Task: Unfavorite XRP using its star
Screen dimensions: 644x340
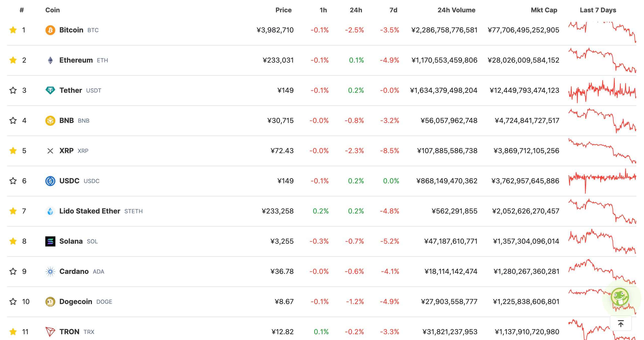Action: (x=13, y=151)
